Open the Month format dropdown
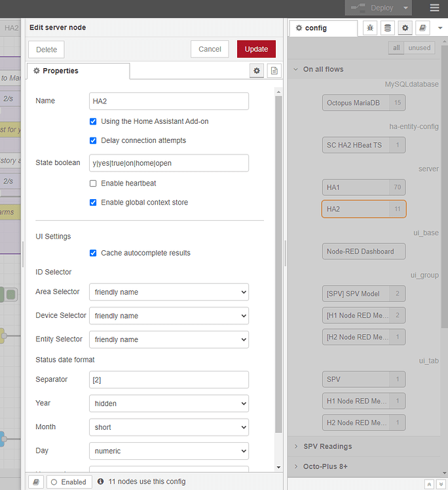The width and height of the screenshot is (448, 490). (x=169, y=427)
